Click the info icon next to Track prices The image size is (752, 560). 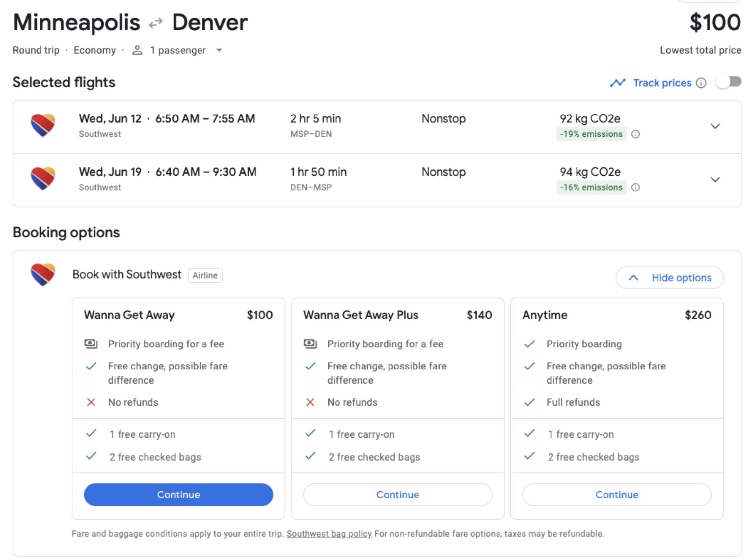[701, 83]
